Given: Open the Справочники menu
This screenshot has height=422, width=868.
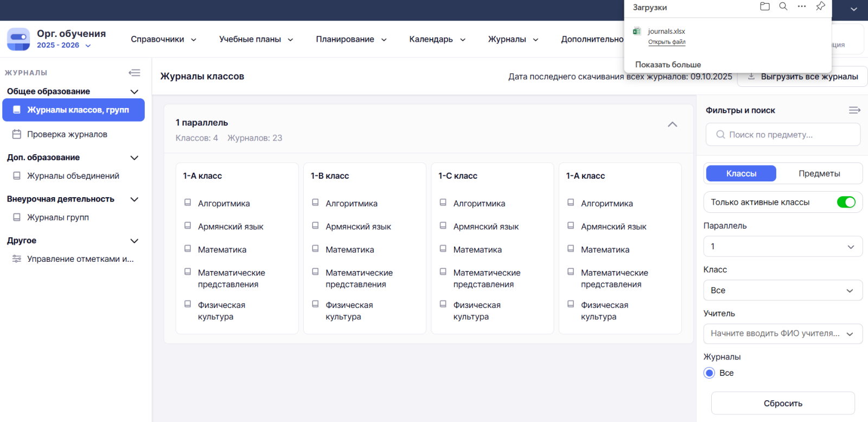Looking at the screenshot, I should (x=163, y=39).
